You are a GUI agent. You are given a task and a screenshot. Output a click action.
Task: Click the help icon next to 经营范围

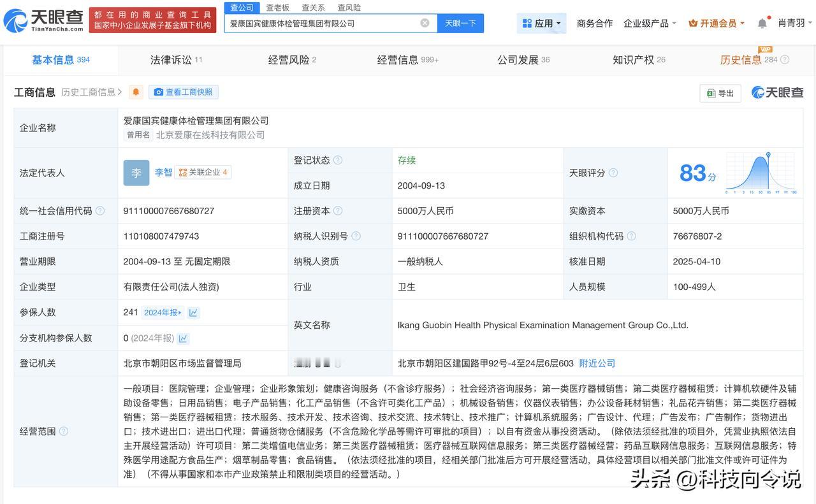coord(64,431)
